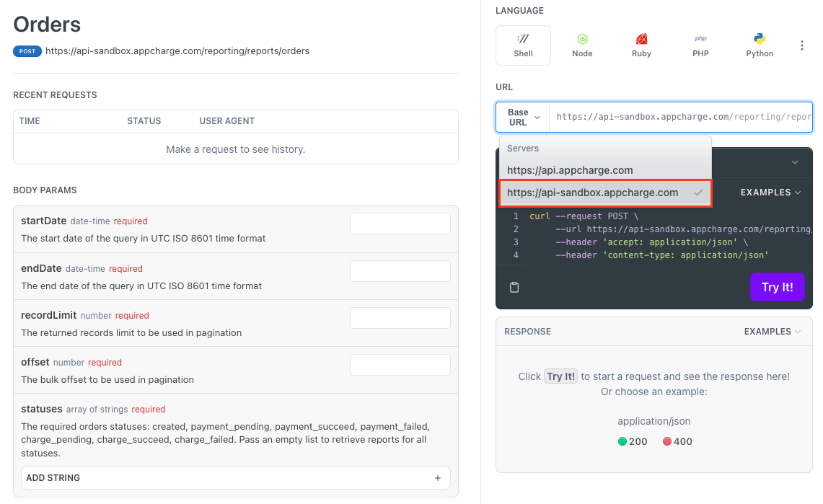
Task: Click the RESPONSE panel title
Action: tap(527, 332)
